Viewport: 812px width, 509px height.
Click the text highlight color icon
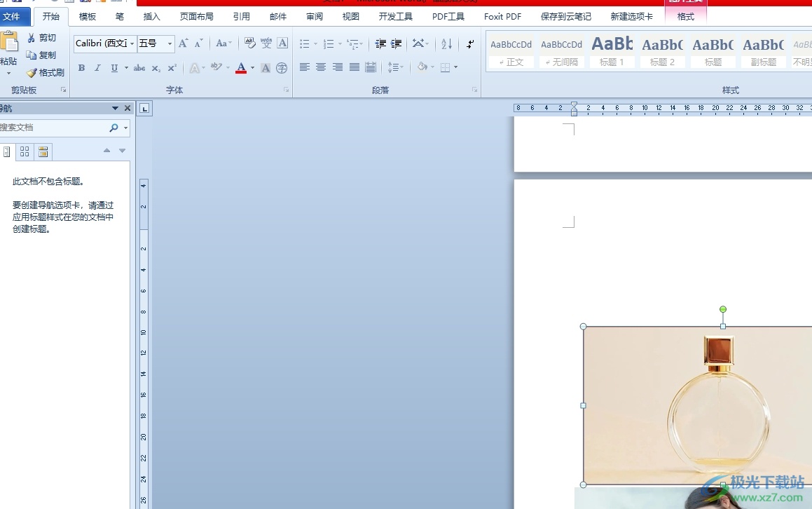point(216,67)
